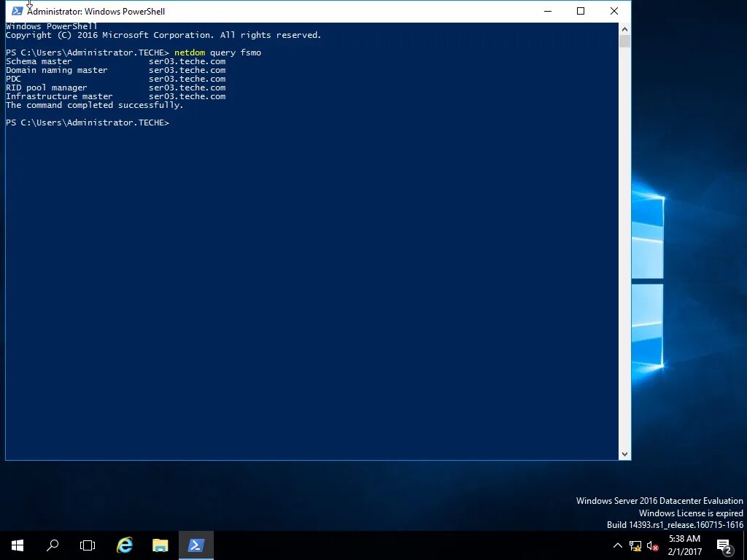The width and height of the screenshot is (747, 560).
Task: Open Task View from the taskbar
Action: (x=88, y=545)
